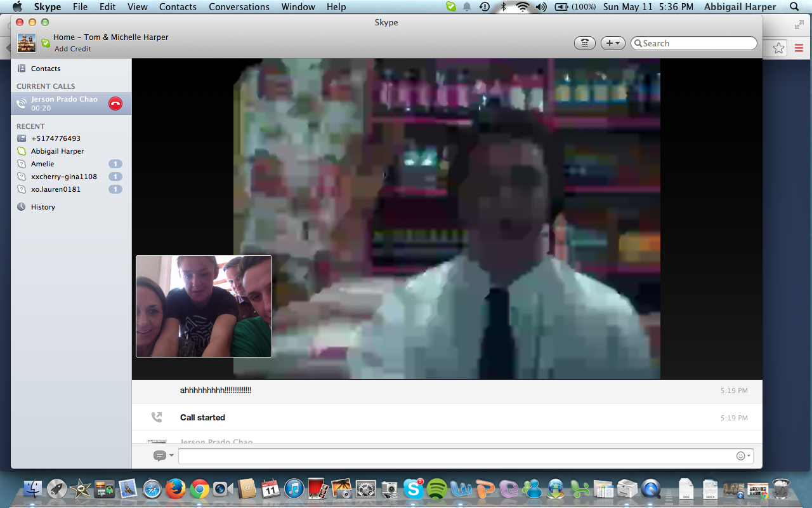Screen dimensions: 812x508
Task: Open the online status indicator
Action: [x=45, y=43]
